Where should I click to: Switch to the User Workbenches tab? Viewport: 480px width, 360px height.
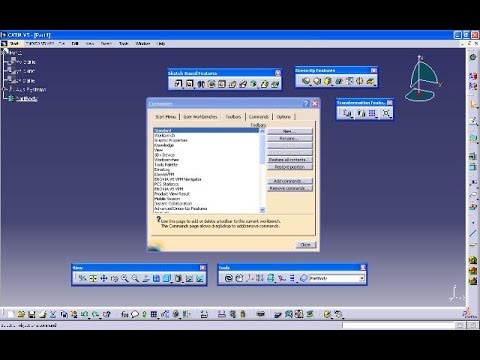(200, 117)
